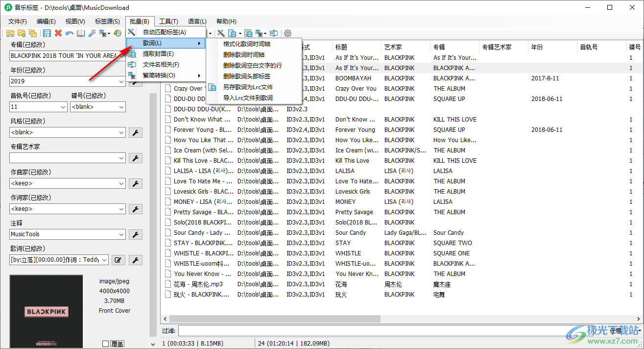Click the wrench button beside the 注释 field
The width and height of the screenshot is (644, 349).
pos(135,234)
